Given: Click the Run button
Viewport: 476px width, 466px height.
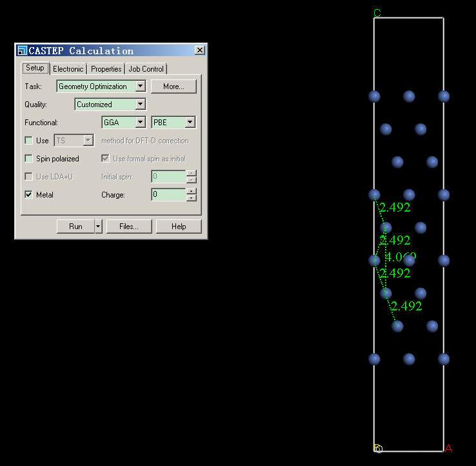Looking at the screenshot, I should click(75, 227).
